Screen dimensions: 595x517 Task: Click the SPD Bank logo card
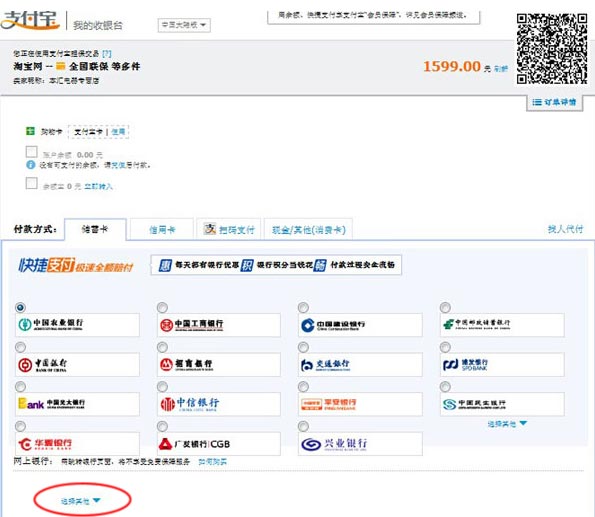pos(502,365)
